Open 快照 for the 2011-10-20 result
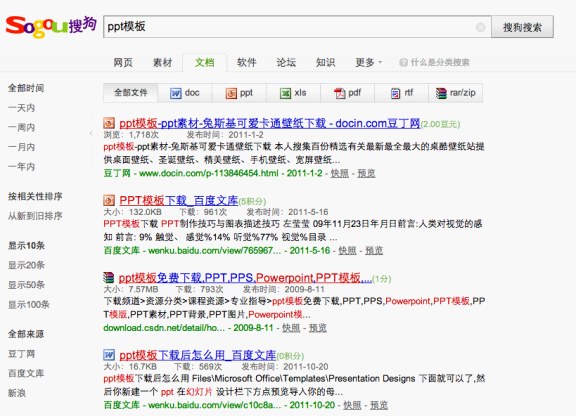Image resolution: width=577 pixels, height=417 pixels. pos(352,405)
